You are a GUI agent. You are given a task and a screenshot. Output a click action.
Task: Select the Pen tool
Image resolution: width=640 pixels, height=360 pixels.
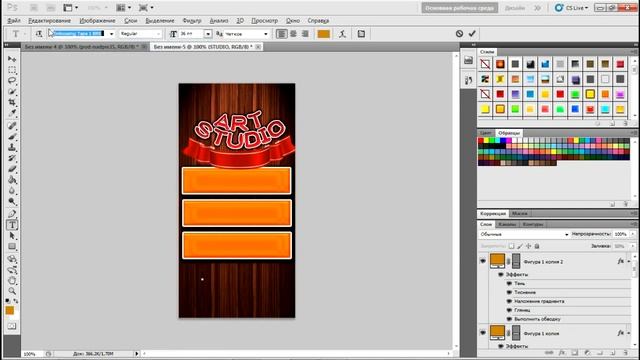coord(12,214)
